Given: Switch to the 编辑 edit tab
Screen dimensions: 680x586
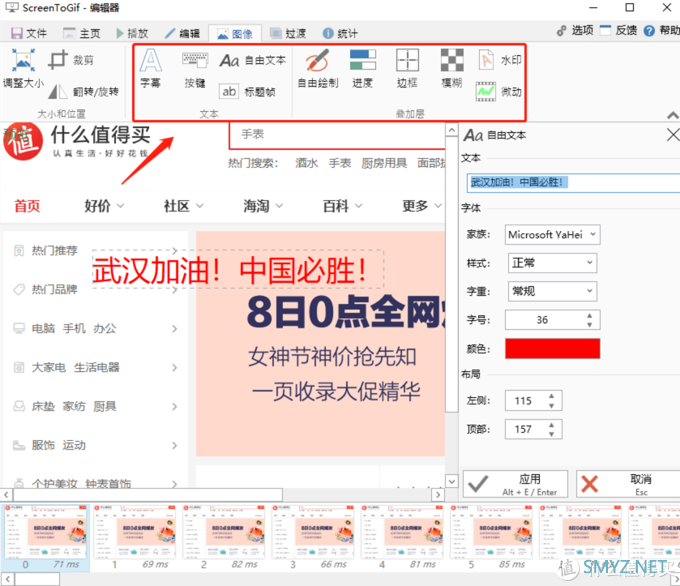Looking at the screenshot, I should click(x=182, y=33).
